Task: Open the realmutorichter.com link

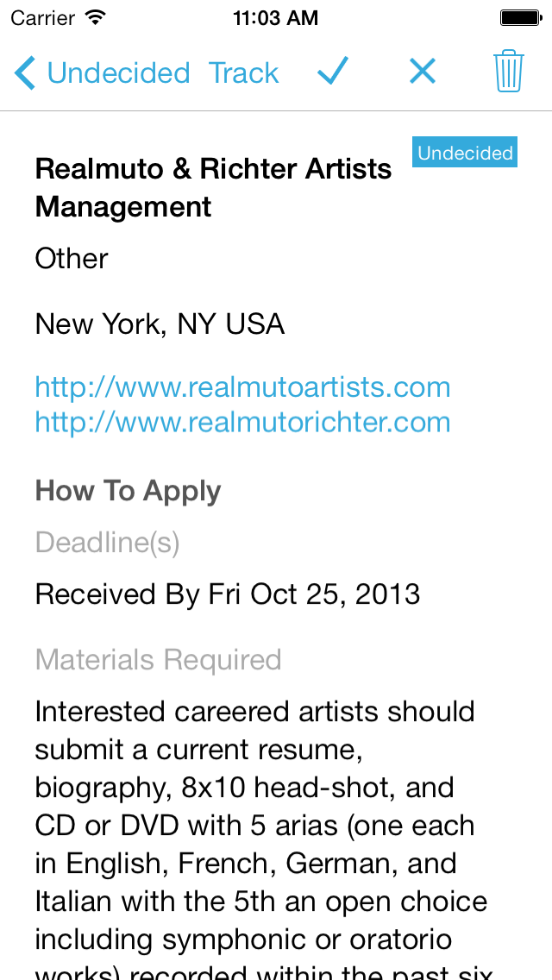Action: pos(242,422)
